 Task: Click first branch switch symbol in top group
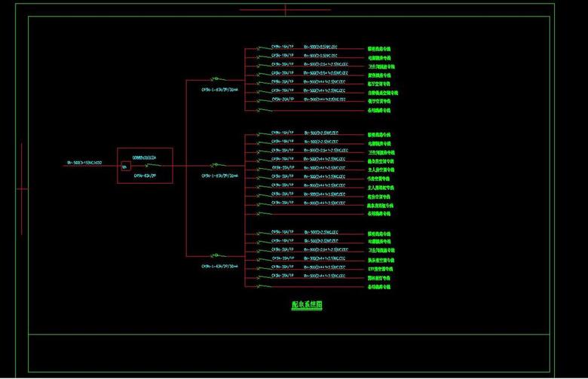[x=260, y=49]
